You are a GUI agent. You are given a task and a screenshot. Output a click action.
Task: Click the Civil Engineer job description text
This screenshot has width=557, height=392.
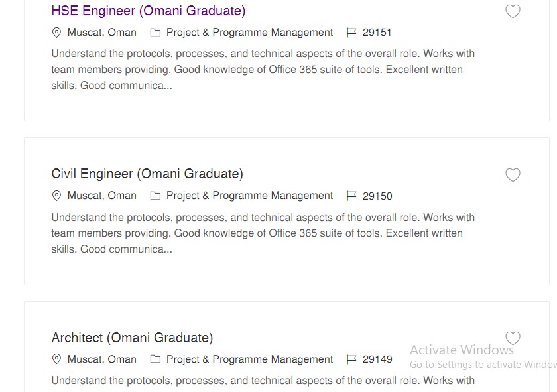[263, 233]
